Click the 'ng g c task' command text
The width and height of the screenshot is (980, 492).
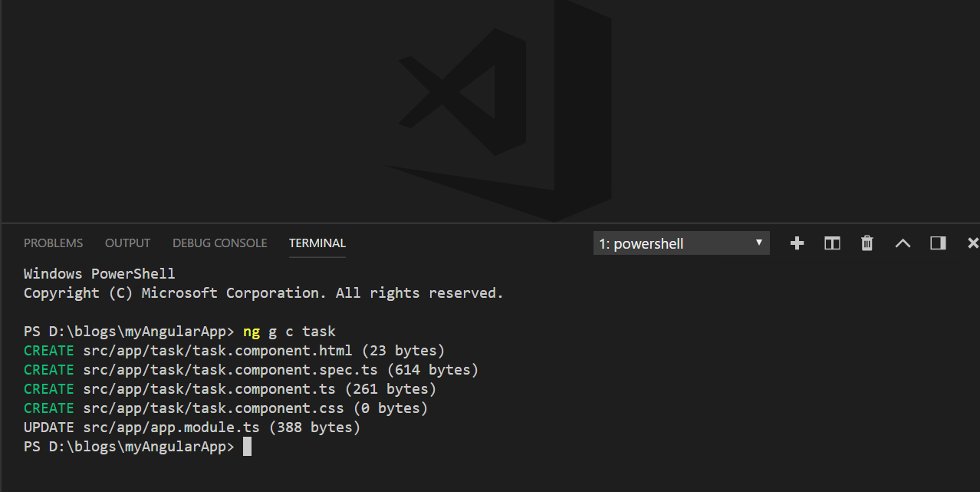tap(289, 332)
